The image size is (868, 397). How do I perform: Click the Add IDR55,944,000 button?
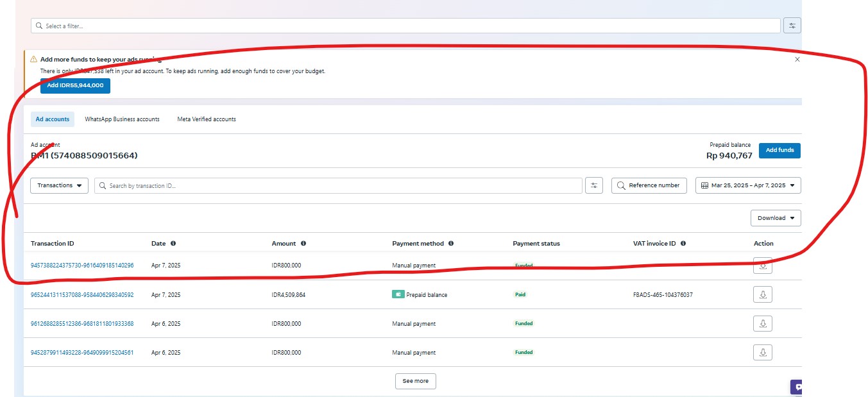click(x=75, y=85)
